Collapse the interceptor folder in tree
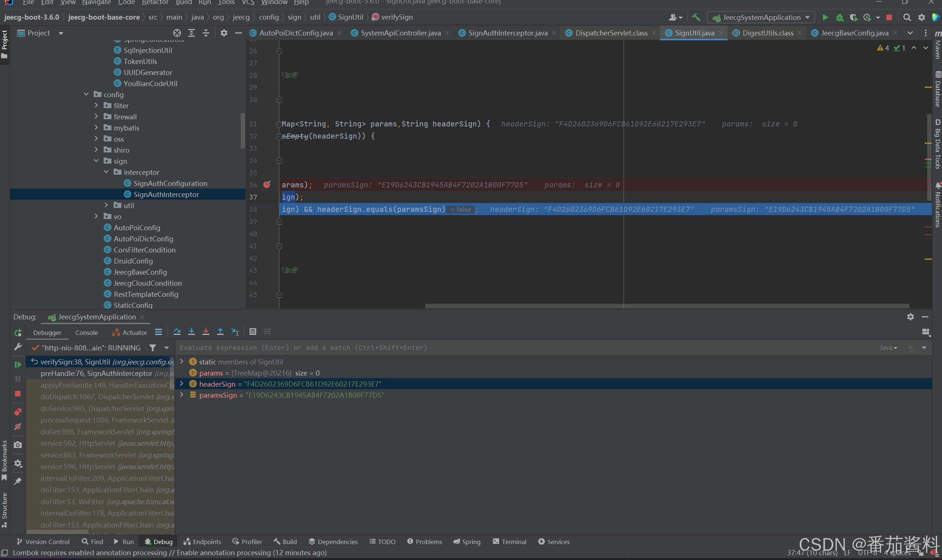942x560 pixels. (x=106, y=172)
